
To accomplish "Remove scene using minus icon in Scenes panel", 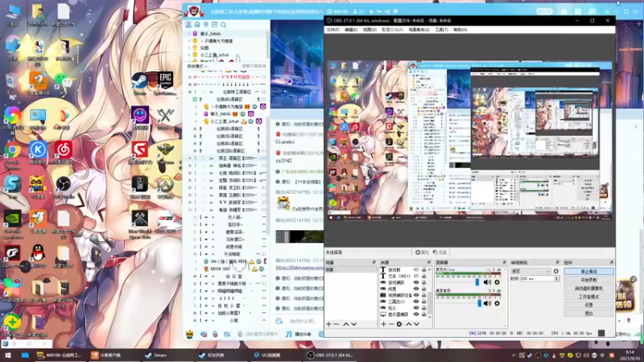I will coord(336,324).
